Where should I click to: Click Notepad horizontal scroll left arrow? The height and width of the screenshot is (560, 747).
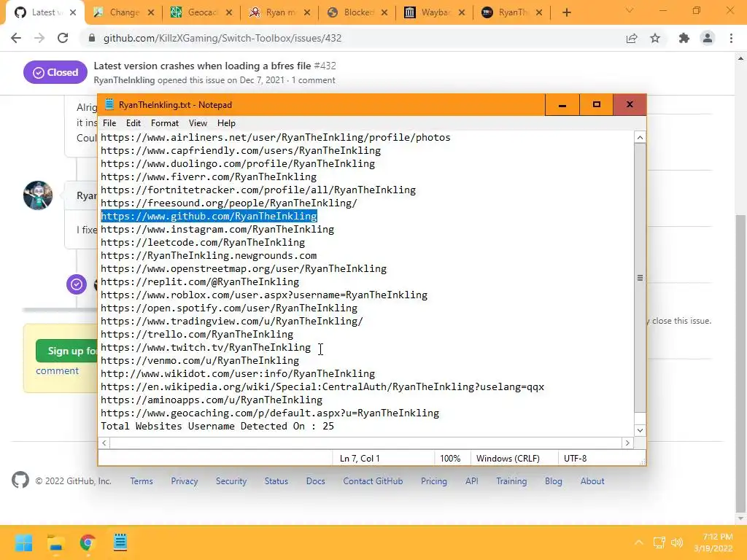[x=104, y=443]
